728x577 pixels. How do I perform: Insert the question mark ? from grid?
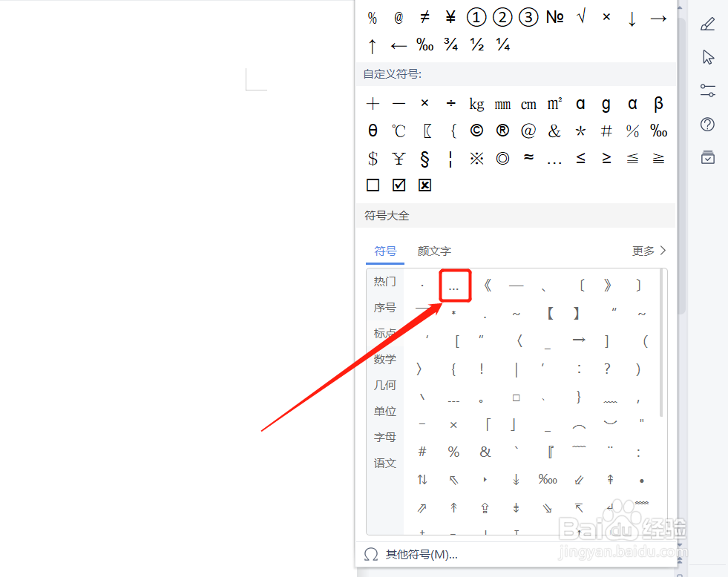coord(607,369)
